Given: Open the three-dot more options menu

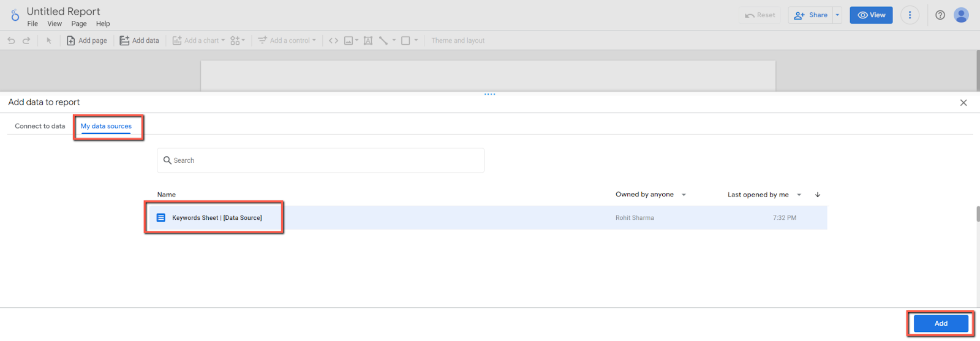Looking at the screenshot, I should coord(910,15).
